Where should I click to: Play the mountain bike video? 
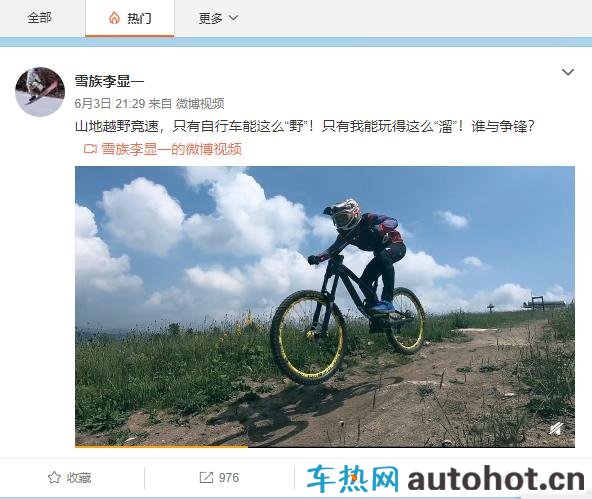(325, 306)
